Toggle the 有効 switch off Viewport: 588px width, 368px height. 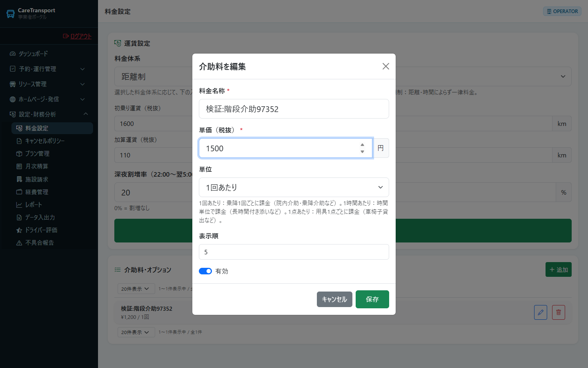pyautogui.click(x=205, y=271)
